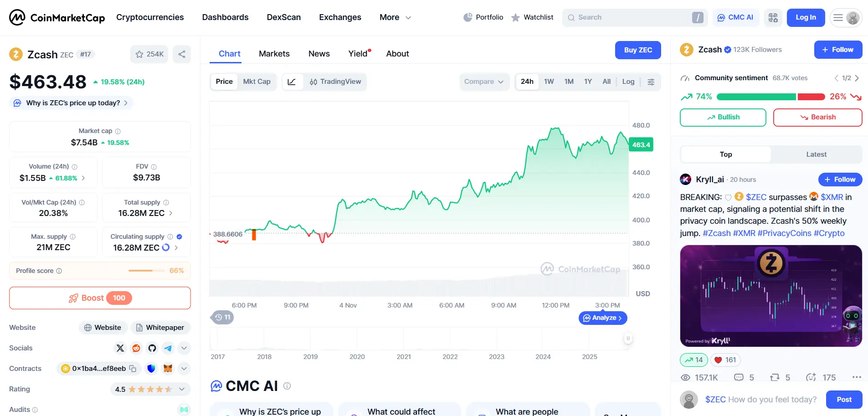Click the share icon beside Zcash title
Image resolution: width=868 pixels, height=416 pixels.
[182, 54]
